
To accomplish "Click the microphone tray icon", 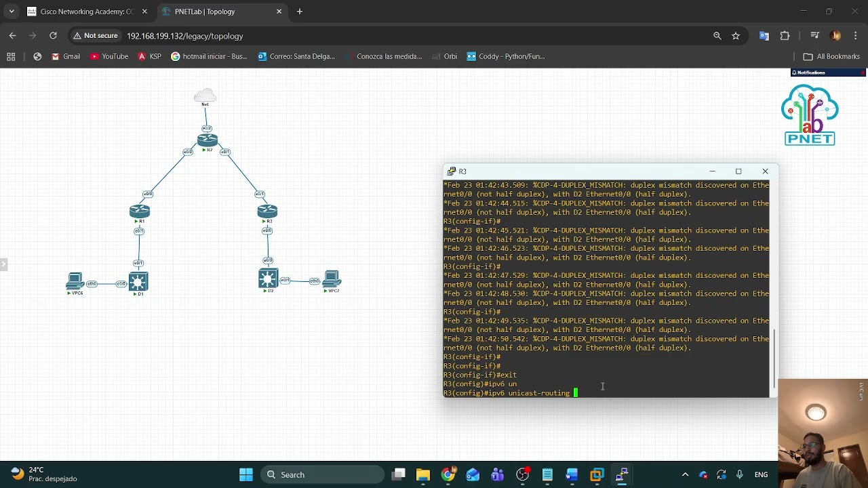I will tap(740, 474).
